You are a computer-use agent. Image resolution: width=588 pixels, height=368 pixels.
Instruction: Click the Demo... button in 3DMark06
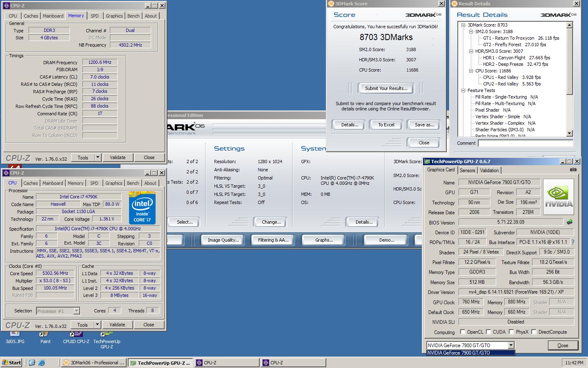(387, 240)
